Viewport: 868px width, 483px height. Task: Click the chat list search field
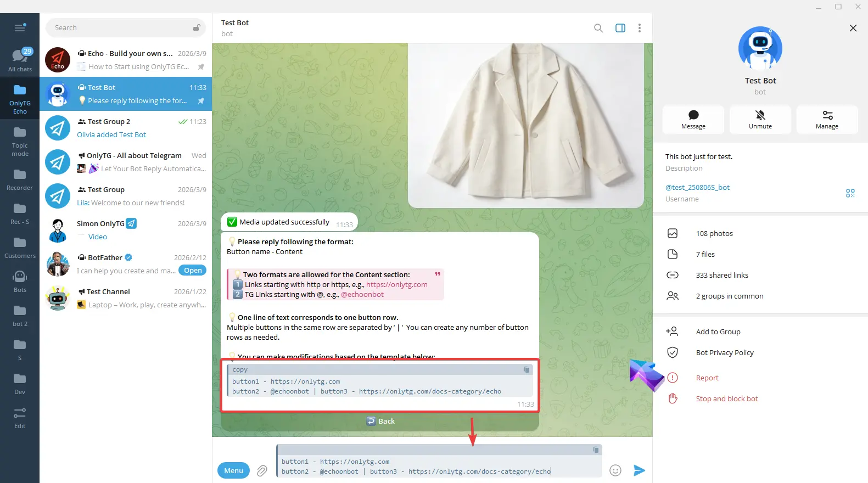coord(121,28)
